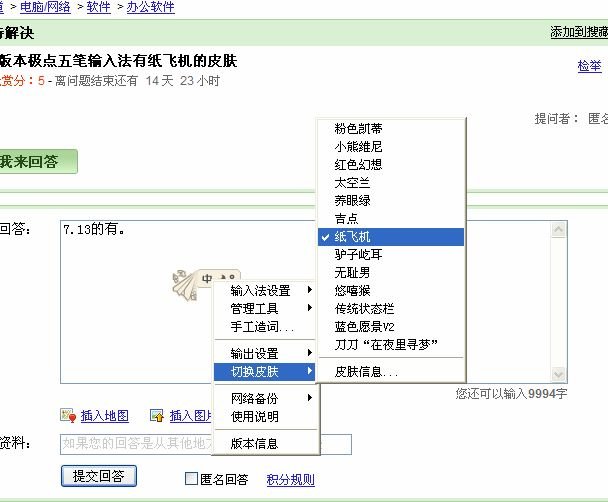Open the 积分规则 link
Viewport: 608px width, 502px height.
(x=290, y=480)
